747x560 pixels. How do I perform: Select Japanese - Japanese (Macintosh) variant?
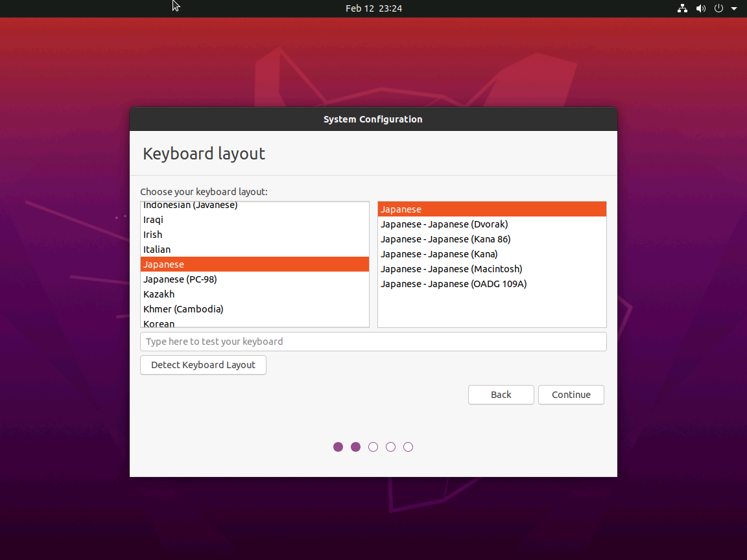[492, 269]
